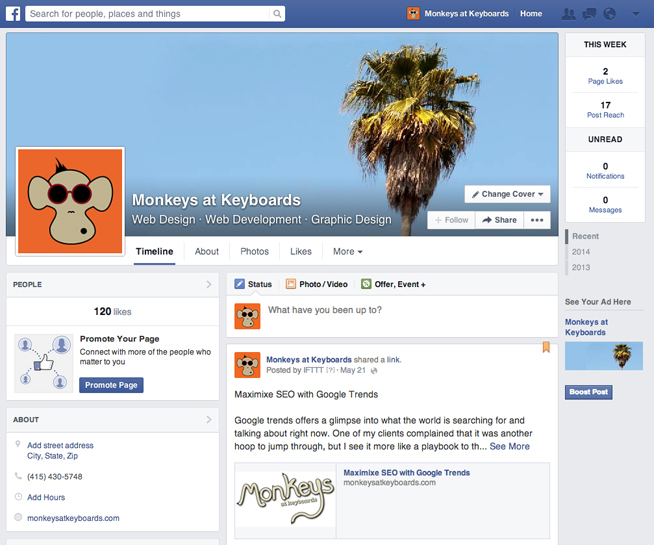Click the Promote Your Page thumbs-up graphic
654x545 pixels.
(x=43, y=363)
